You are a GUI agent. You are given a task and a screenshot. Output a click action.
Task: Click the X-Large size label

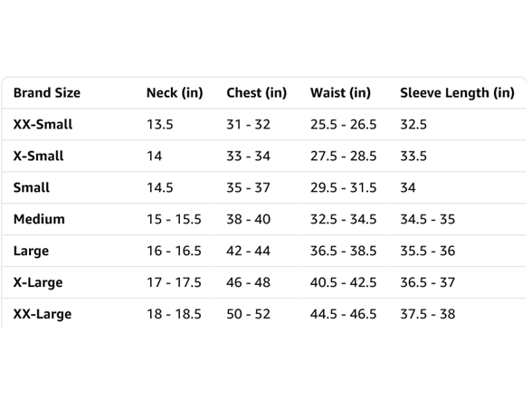point(38,282)
